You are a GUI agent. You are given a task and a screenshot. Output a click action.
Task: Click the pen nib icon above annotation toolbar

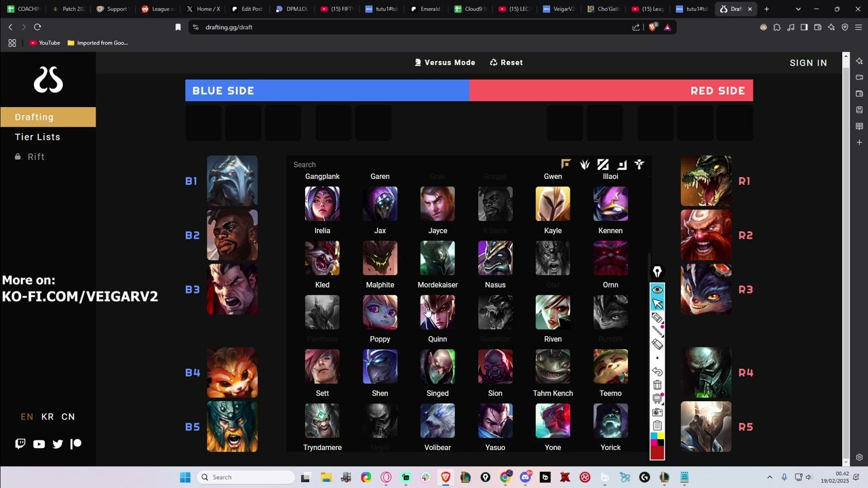tap(657, 272)
